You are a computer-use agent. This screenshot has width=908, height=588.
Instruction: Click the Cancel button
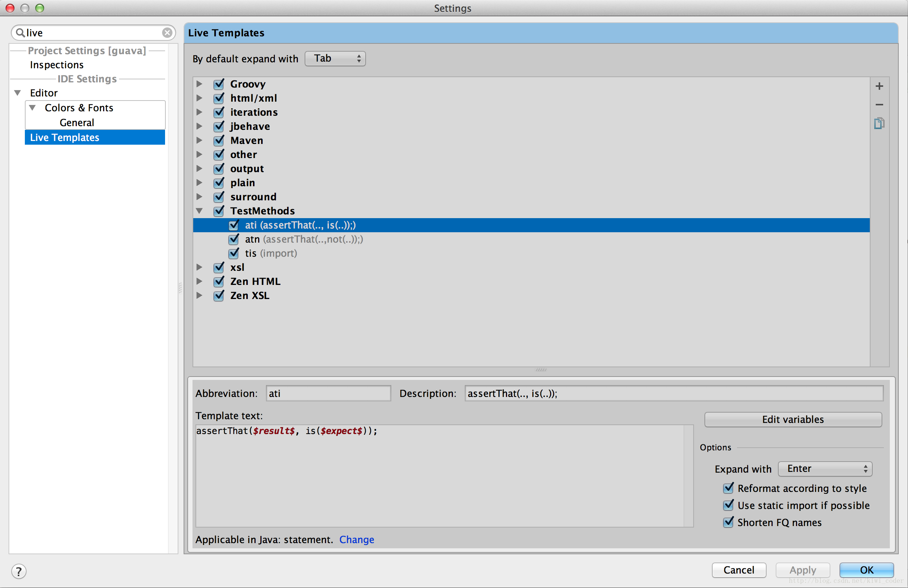pyautogui.click(x=738, y=570)
